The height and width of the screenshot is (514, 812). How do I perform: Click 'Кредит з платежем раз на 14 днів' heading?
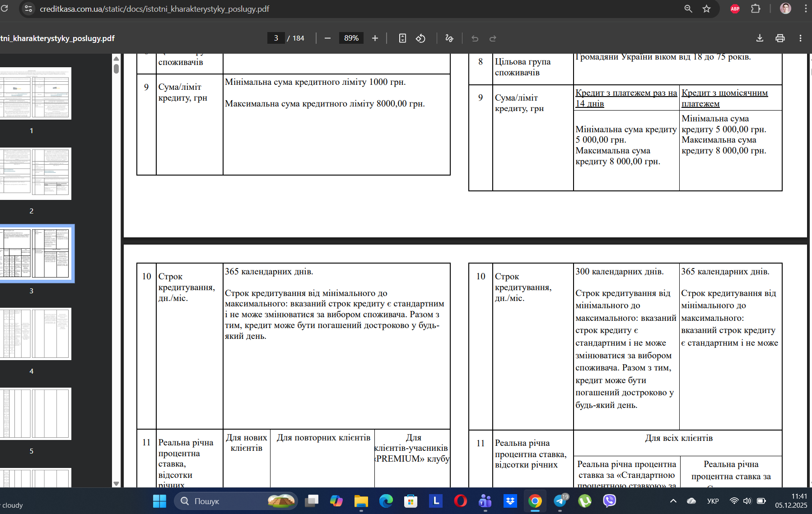pyautogui.click(x=626, y=98)
